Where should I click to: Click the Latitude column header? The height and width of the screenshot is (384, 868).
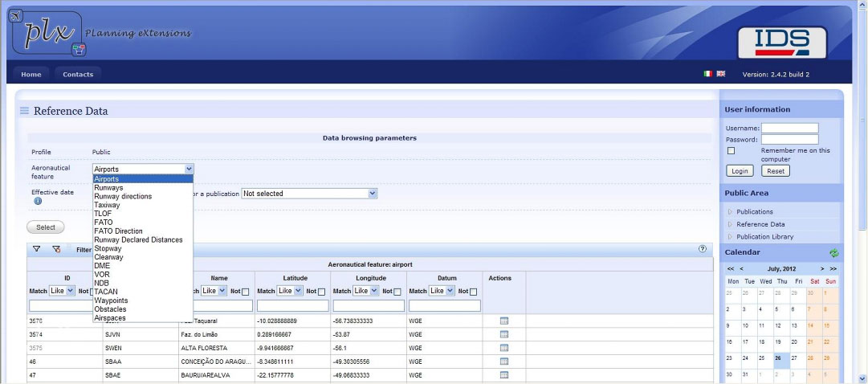295,278
